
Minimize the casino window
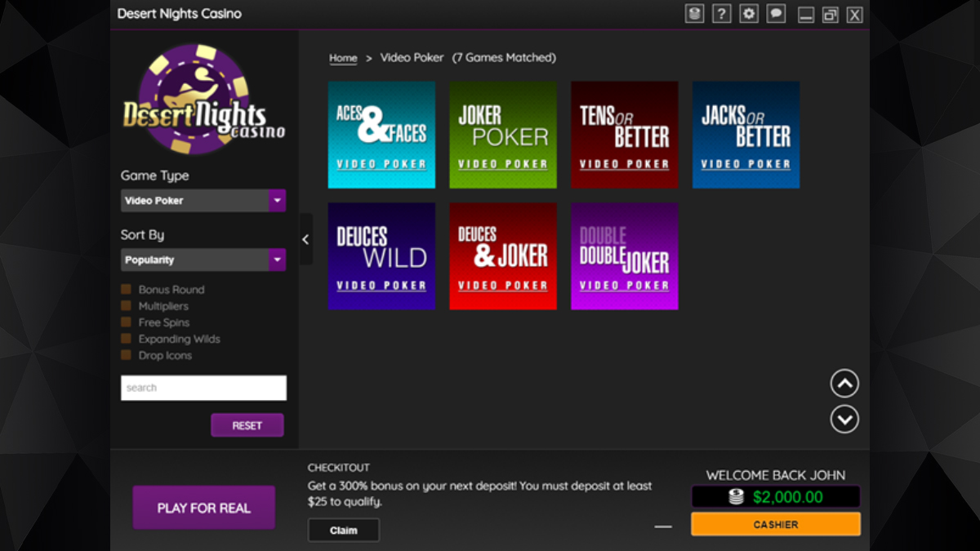pyautogui.click(x=806, y=15)
